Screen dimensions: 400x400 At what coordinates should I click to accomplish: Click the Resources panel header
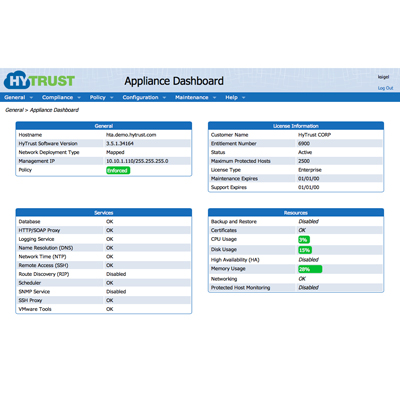(x=296, y=212)
